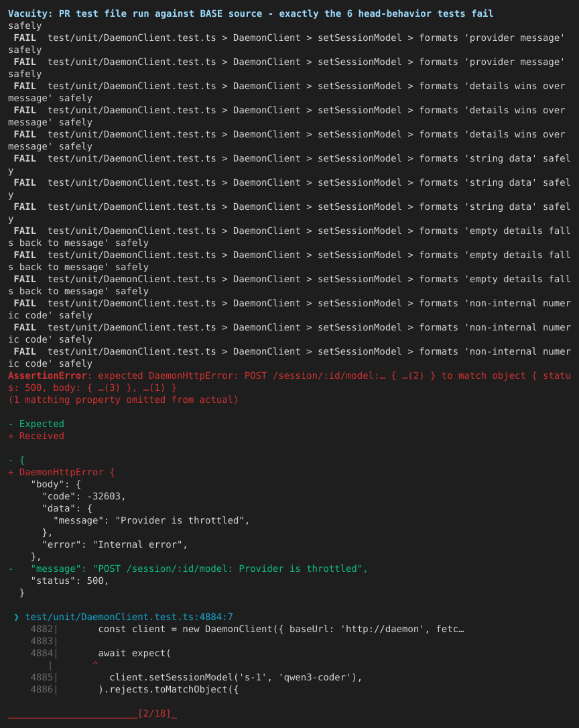
Task: Click the red AssertionError label
Action: 48,375
